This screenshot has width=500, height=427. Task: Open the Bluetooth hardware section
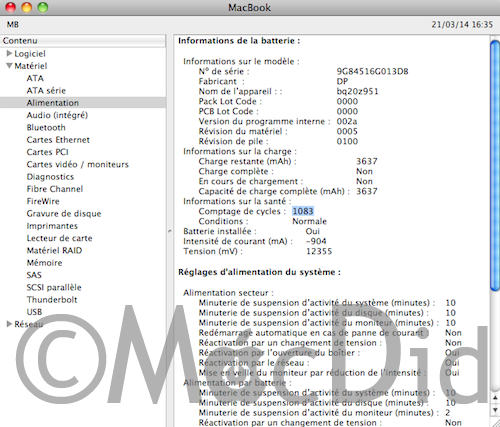46,127
